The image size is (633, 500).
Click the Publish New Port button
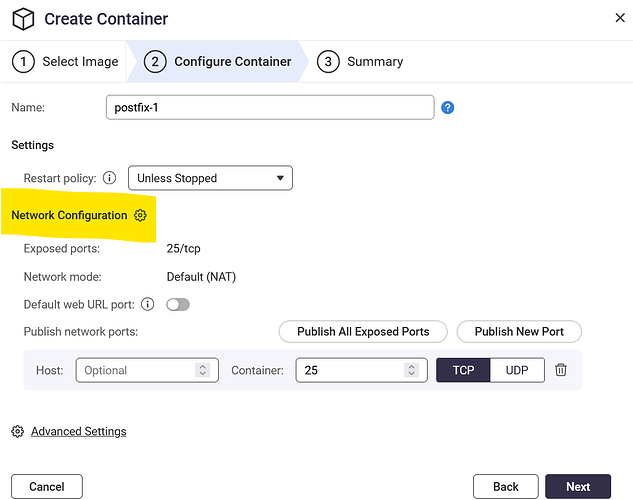(519, 331)
